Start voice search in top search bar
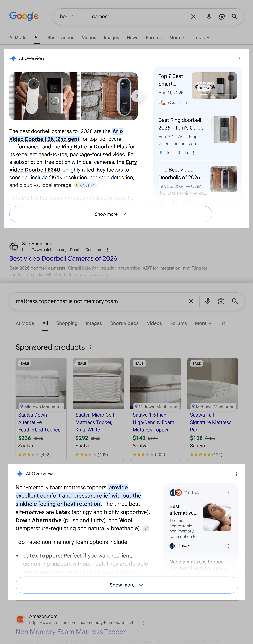 tap(209, 17)
